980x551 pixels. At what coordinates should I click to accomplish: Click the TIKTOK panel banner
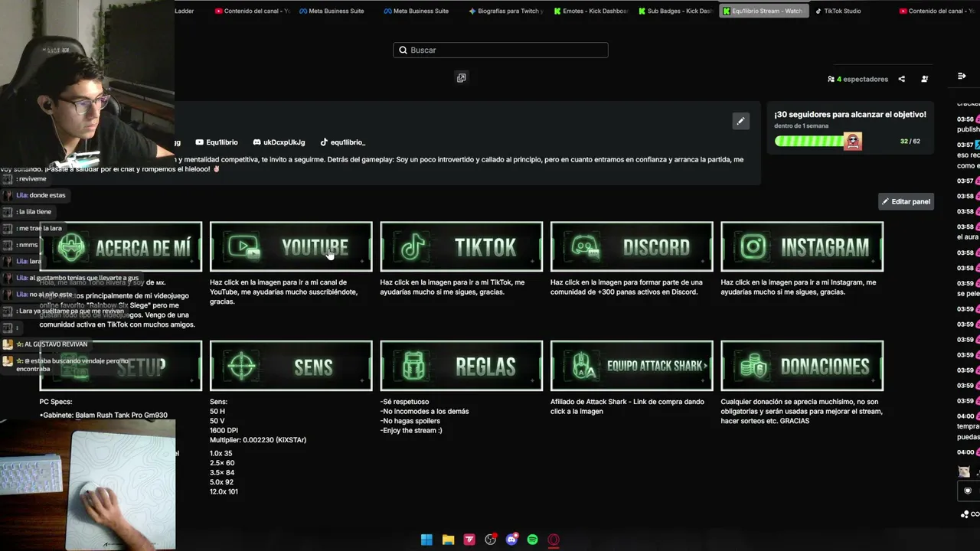pyautogui.click(x=462, y=246)
